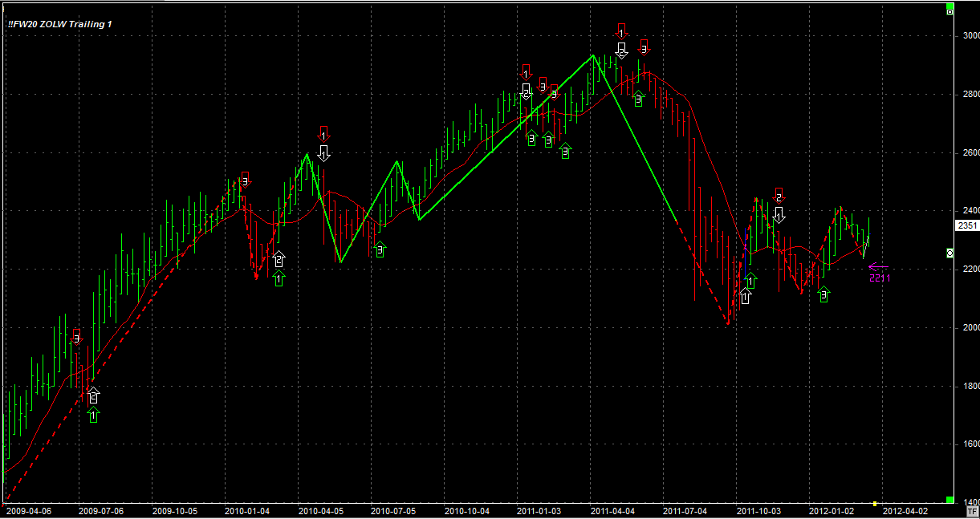Select the green up arrow near 2009-07-06
Image resolution: width=980 pixels, height=519 pixels.
point(94,414)
